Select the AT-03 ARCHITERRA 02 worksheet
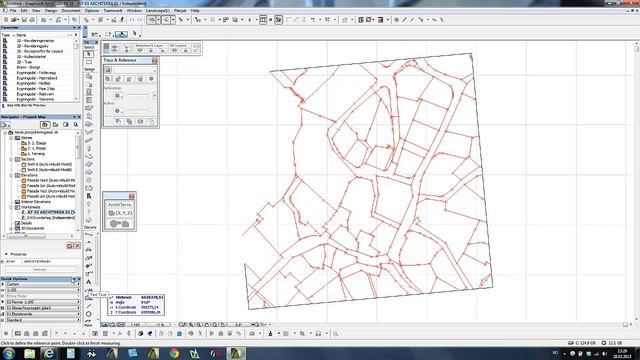This screenshot has height=360, width=640. click(50, 212)
